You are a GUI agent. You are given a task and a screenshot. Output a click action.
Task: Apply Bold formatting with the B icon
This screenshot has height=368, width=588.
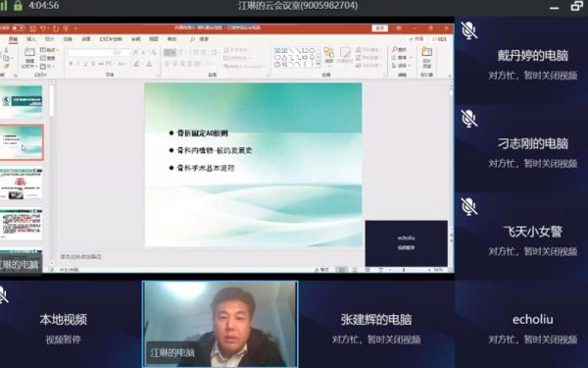click(x=71, y=64)
